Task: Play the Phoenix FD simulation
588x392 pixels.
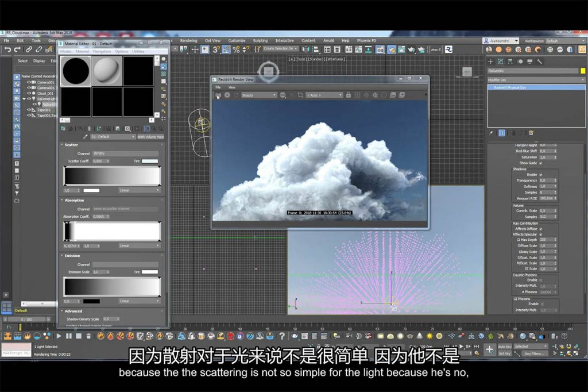Action: 59,336
